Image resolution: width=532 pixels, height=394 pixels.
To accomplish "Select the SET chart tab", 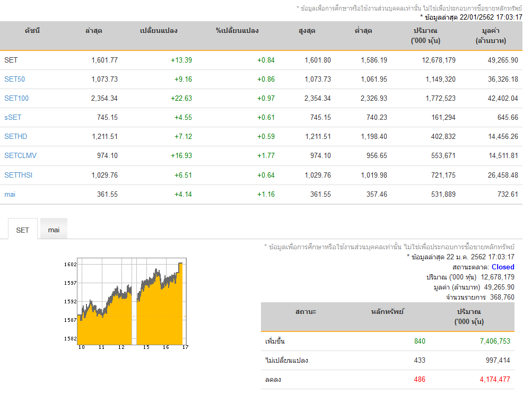I will point(22,230).
